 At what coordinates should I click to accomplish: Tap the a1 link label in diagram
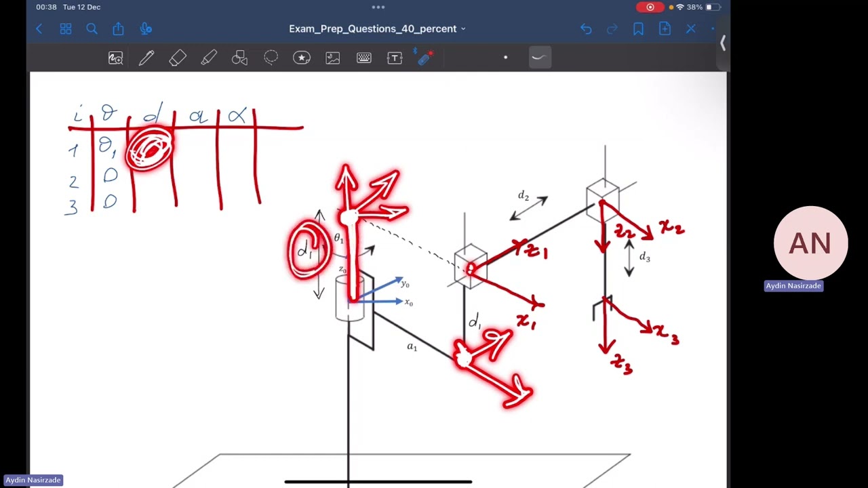click(x=412, y=346)
